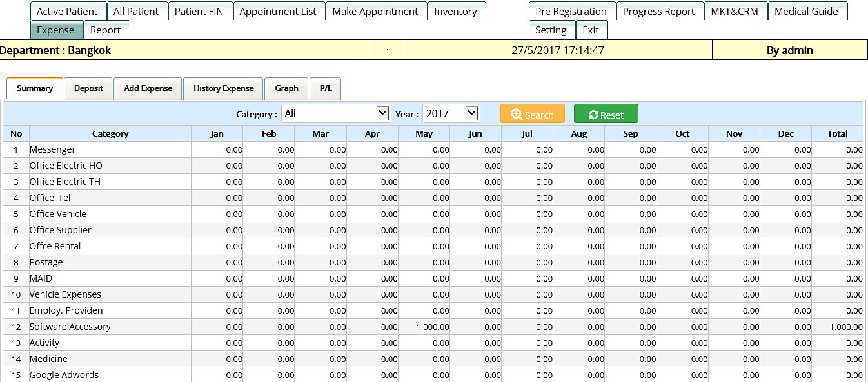This screenshot has height=382, width=868.
Task: Click the MAID category
Action: (41, 278)
